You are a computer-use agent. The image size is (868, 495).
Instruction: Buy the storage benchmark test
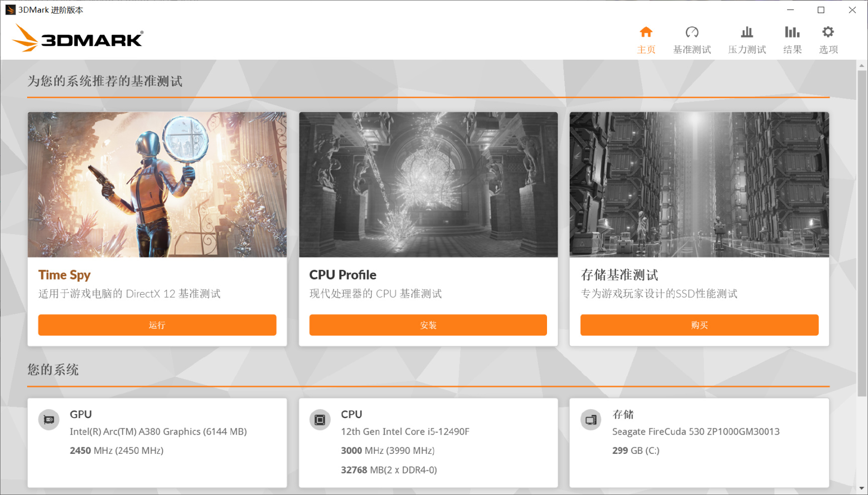click(x=699, y=325)
